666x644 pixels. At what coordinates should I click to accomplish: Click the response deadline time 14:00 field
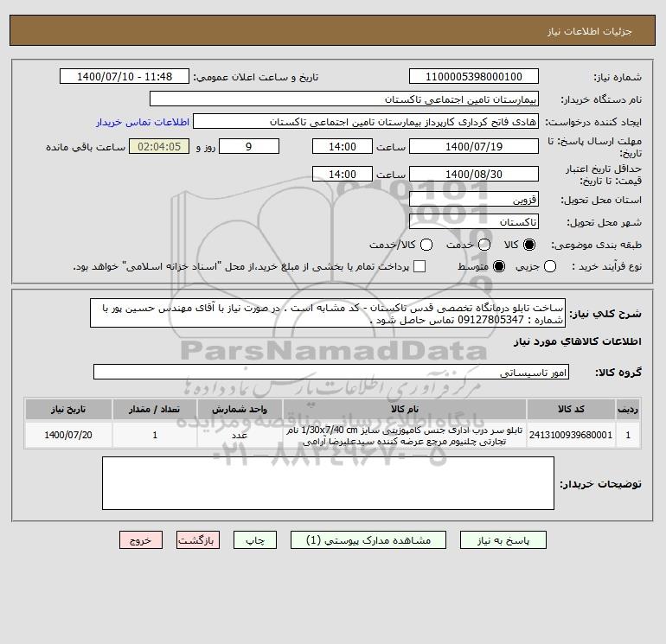point(343,146)
